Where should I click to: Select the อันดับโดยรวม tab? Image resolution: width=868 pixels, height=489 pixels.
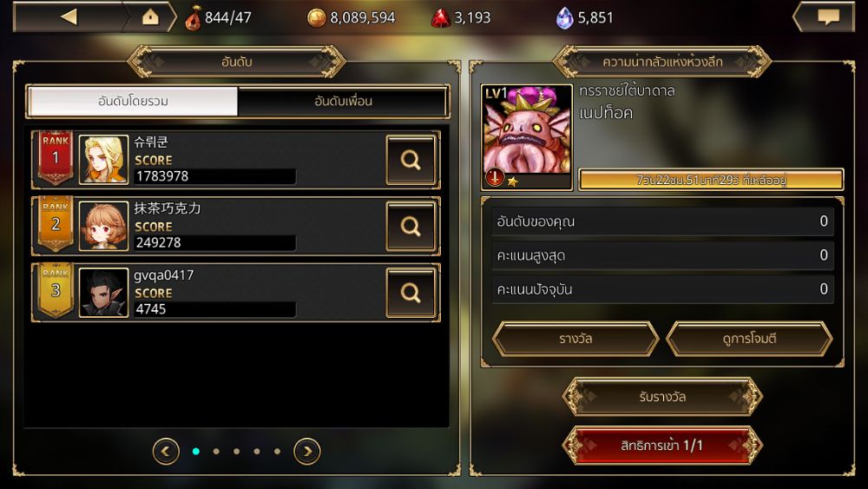(133, 101)
